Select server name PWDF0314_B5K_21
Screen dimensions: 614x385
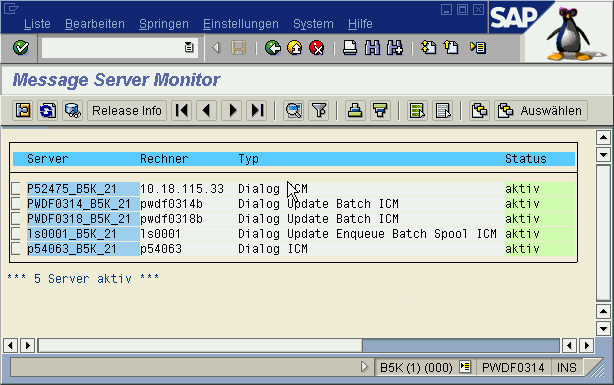click(79, 204)
